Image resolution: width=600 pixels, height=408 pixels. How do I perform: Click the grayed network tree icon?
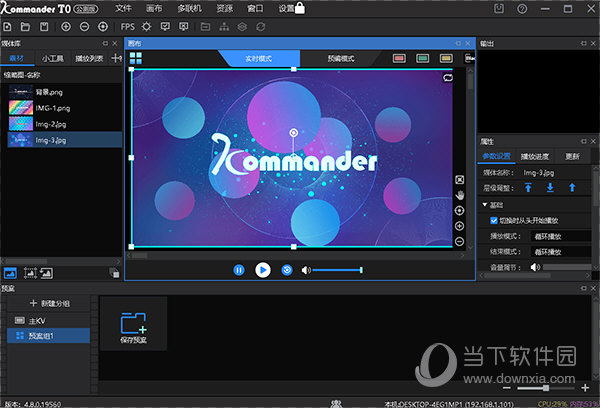224,27
